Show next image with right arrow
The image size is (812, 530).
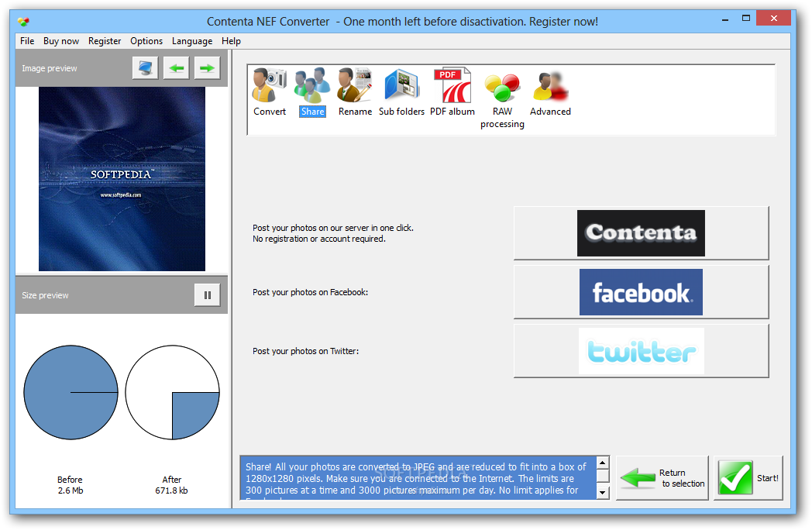(x=207, y=68)
